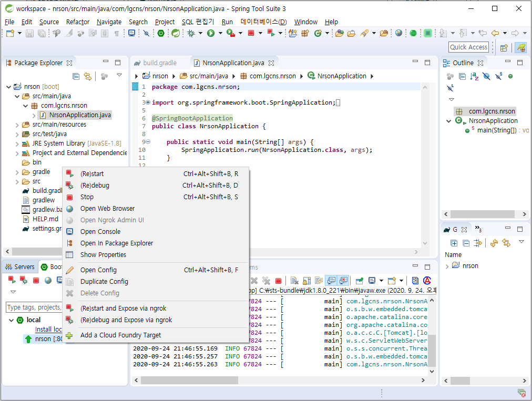The height and width of the screenshot is (401, 532).
Task: Toggle Hide Fields in Outline toolbar
Action: coord(486,76)
